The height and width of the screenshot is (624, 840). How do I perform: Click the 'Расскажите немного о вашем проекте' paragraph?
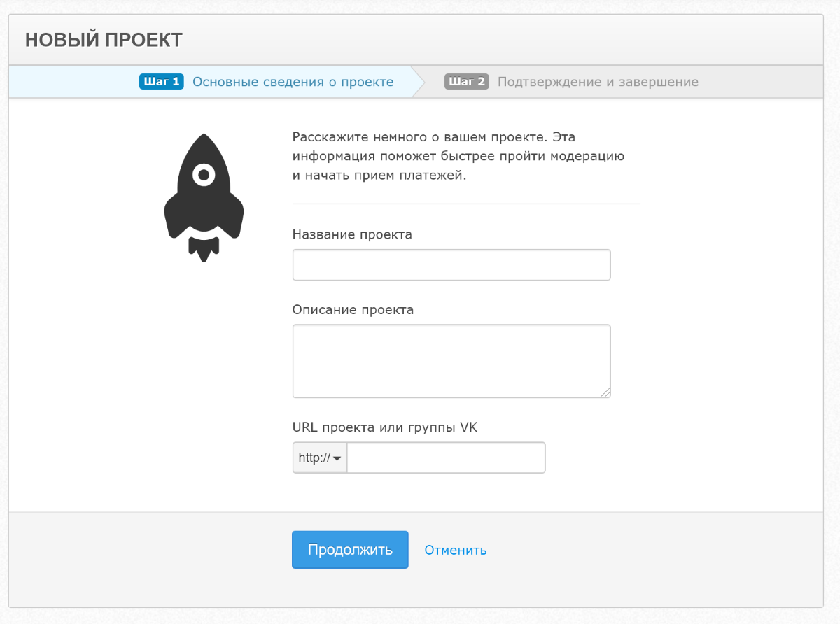coord(458,156)
